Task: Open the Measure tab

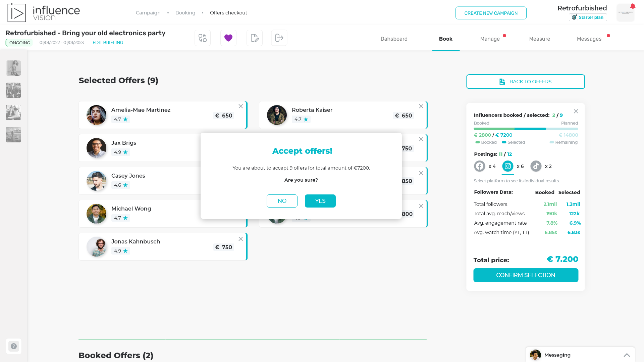Action: coord(539,39)
